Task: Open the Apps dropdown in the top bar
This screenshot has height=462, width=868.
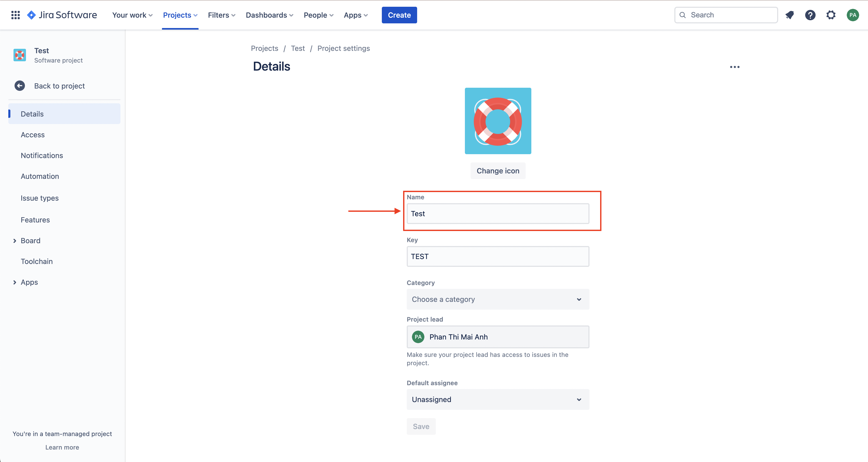Action: [x=356, y=15]
